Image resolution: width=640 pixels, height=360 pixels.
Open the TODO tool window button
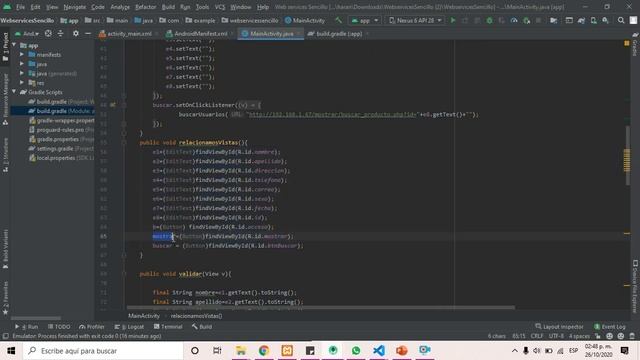point(59,327)
